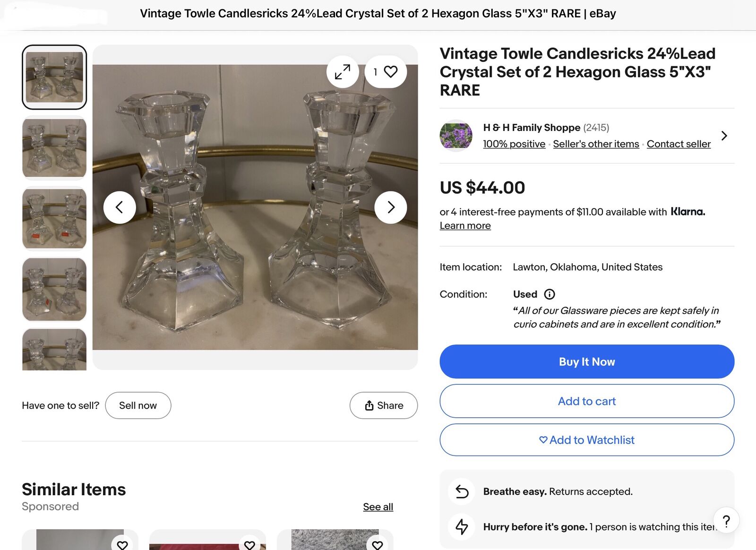Click the Sell now button
The image size is (756, 550).
[x=138, y=405]
